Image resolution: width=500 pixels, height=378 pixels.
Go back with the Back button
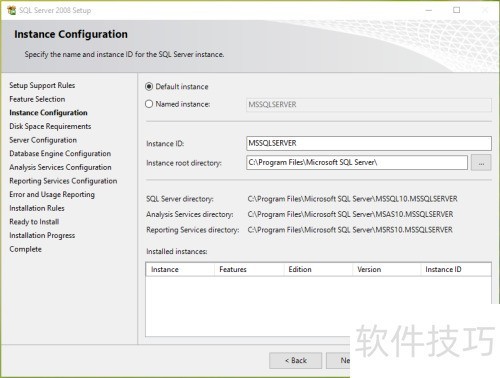pyautogui.click(x=296, y=360)
